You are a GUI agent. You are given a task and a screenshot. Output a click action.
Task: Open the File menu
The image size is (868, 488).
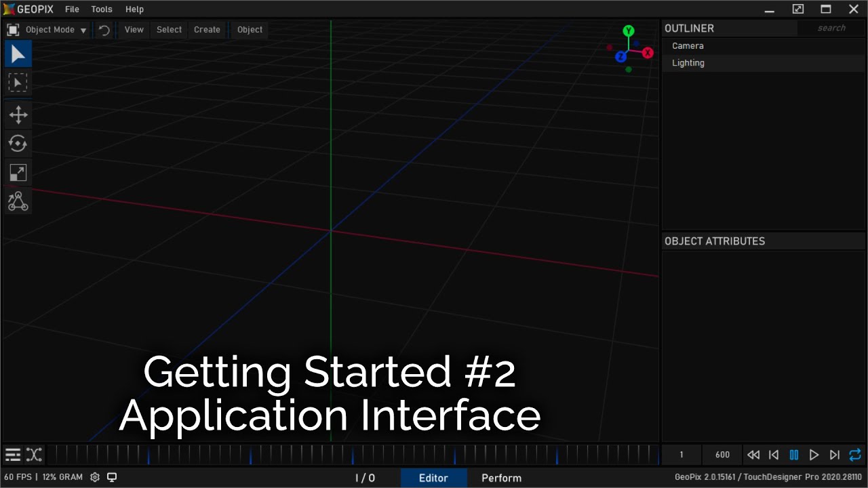(72, 9)
